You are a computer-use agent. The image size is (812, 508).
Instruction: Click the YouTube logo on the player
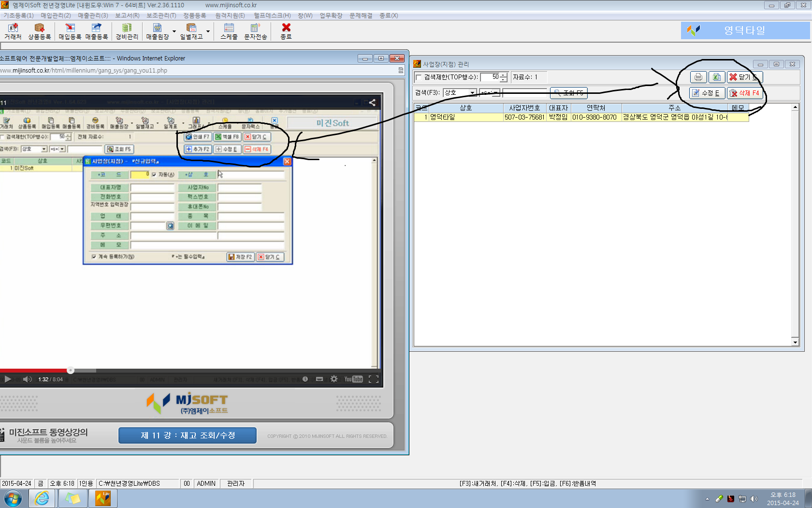tap(353, 379)
